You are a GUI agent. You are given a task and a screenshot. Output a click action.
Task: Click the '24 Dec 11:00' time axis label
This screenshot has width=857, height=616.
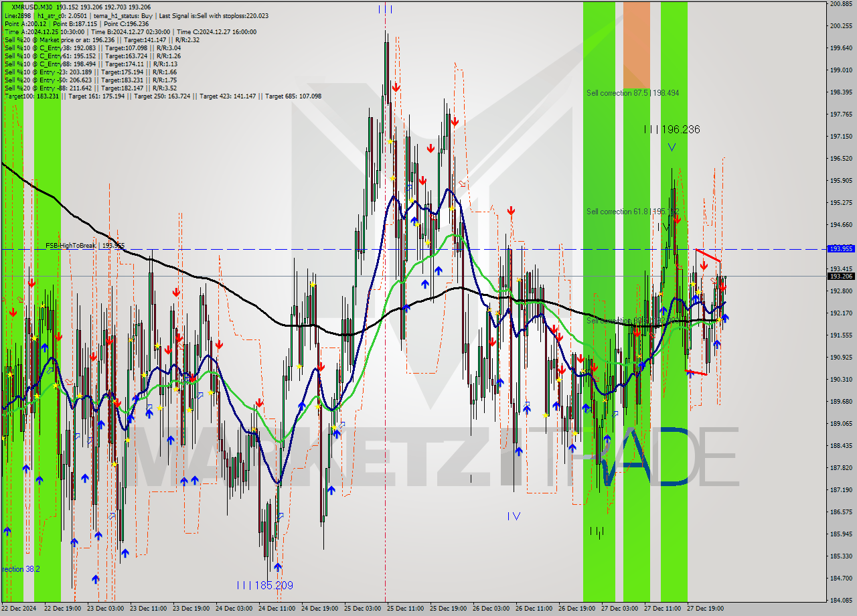click(277, 609)
